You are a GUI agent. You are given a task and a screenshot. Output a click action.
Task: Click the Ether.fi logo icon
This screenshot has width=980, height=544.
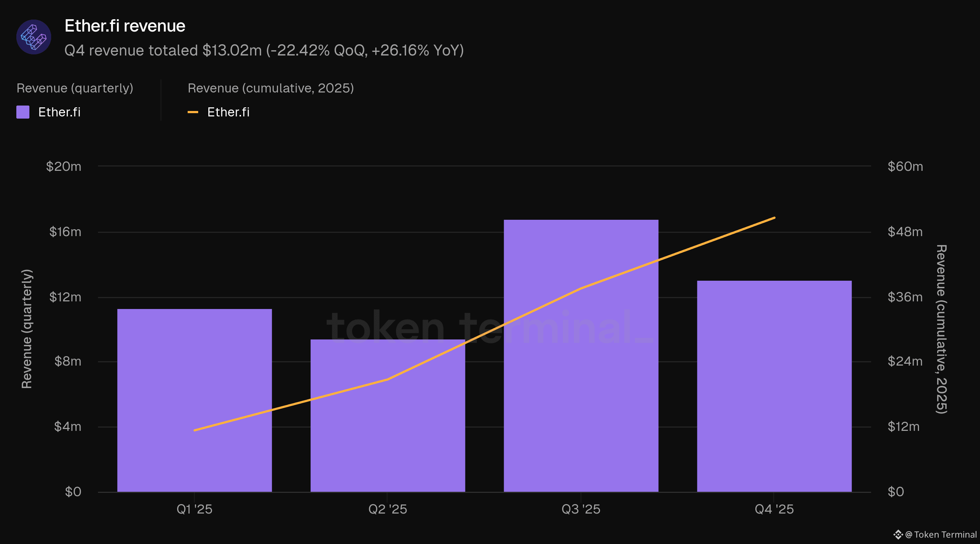33,37
